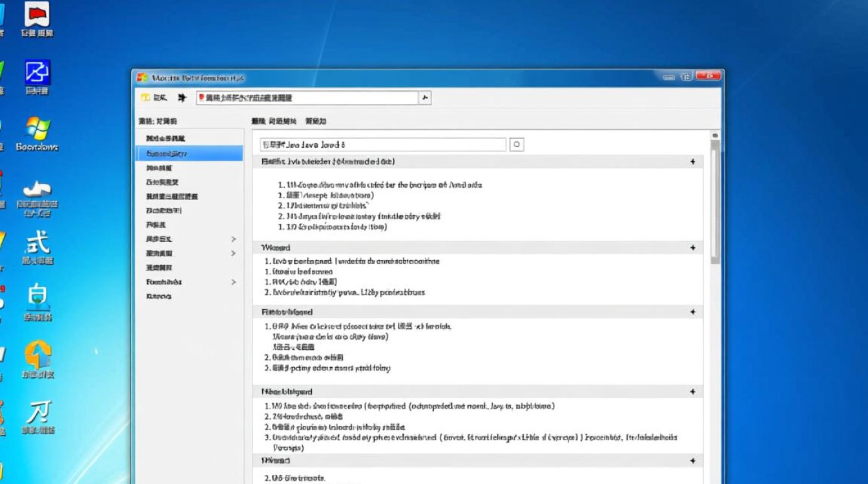
Task: Expand the Wkeard section using its plus control
Action: pyautogui.click(x=692, y=248)
